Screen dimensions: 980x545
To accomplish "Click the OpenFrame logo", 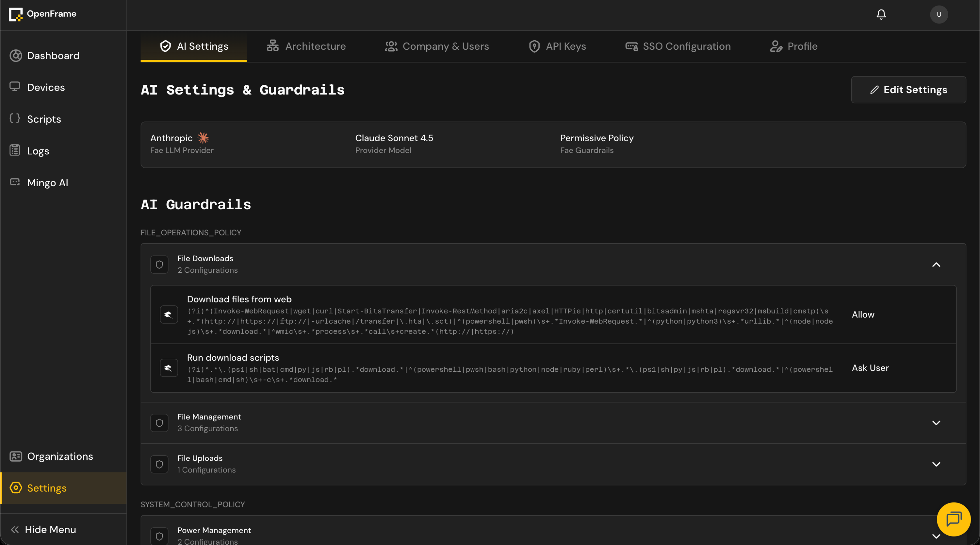I will coord(42,14).
